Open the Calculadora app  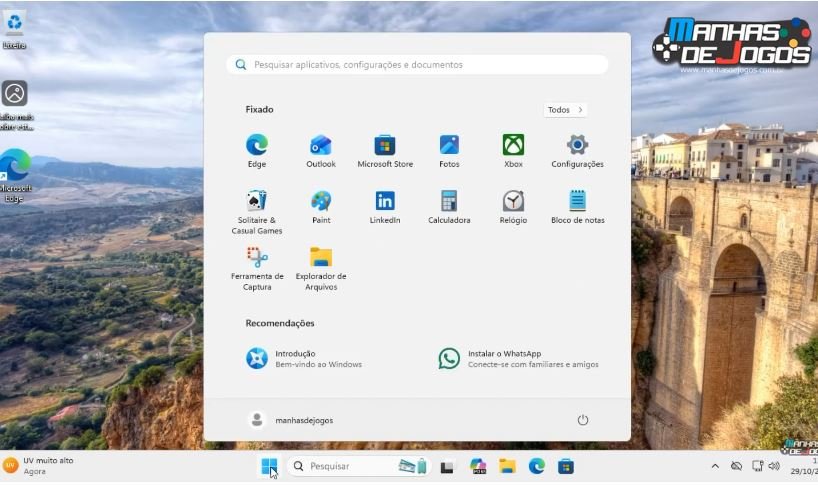point(449,202)
